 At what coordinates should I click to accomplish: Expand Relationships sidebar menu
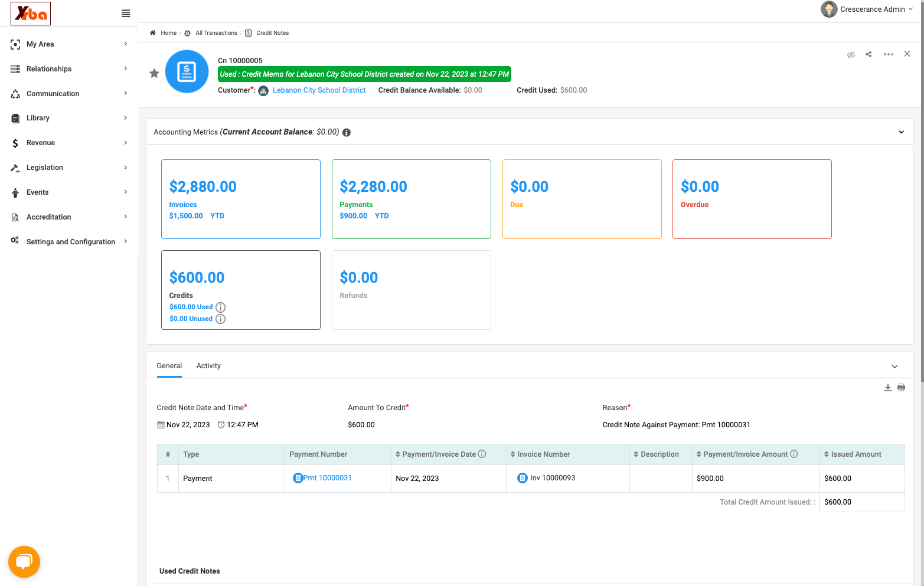pyautogui.click(x=69, y=69)
